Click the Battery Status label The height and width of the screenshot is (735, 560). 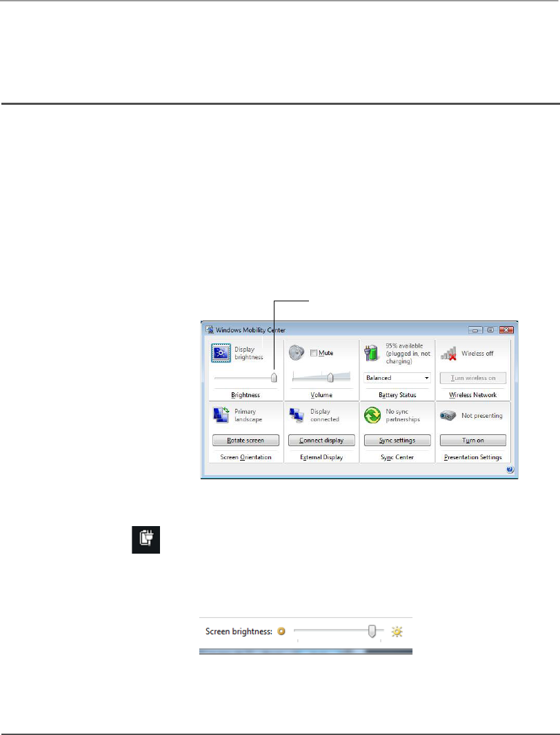click(x=397, y=395)
